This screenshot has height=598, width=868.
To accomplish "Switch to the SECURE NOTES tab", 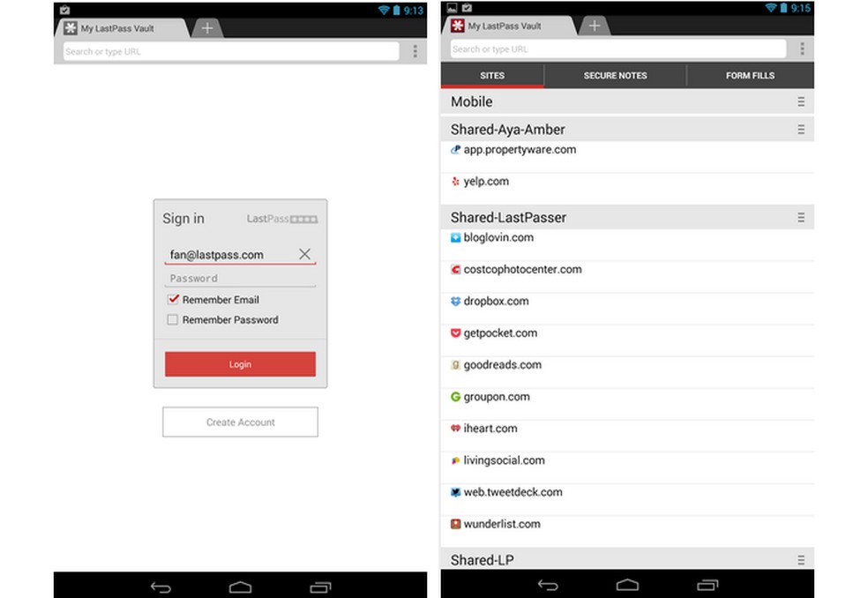I will [x=615, y=75].
